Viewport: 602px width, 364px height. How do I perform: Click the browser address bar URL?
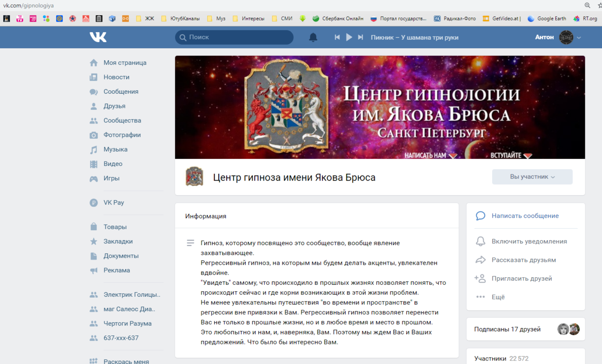click(29, 6)
